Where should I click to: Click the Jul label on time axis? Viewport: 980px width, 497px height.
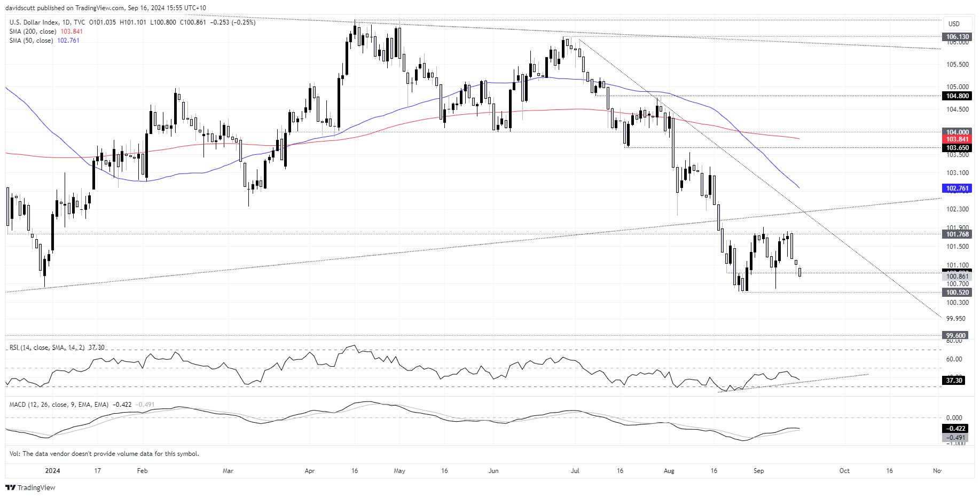tap(575, 471)
